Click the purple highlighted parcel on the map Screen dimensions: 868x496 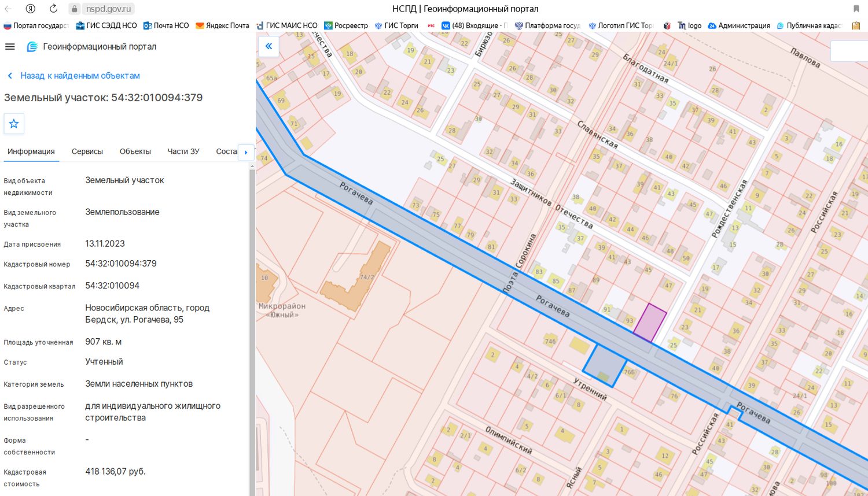point(650,323)
